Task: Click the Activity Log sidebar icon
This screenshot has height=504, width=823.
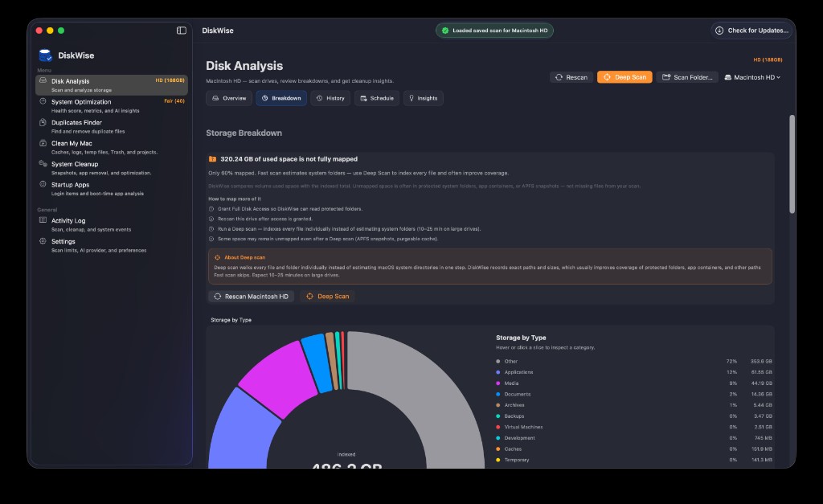Action: coord(43,220)
